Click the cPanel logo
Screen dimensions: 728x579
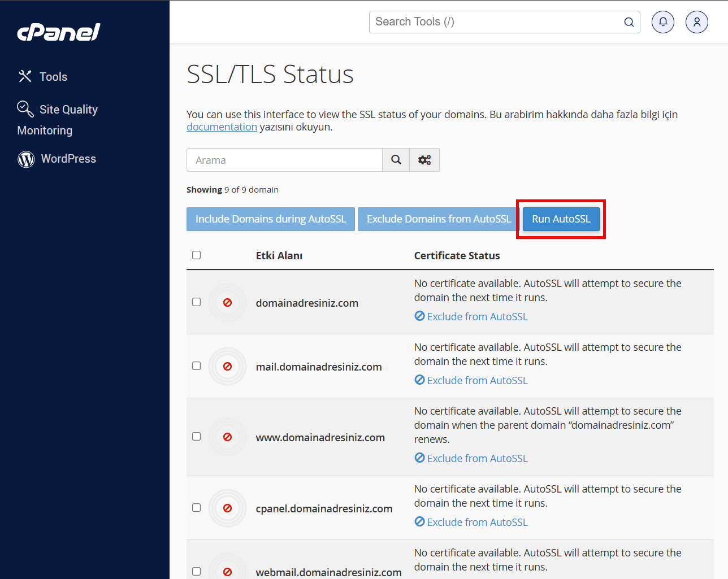[x=59, y=32]
